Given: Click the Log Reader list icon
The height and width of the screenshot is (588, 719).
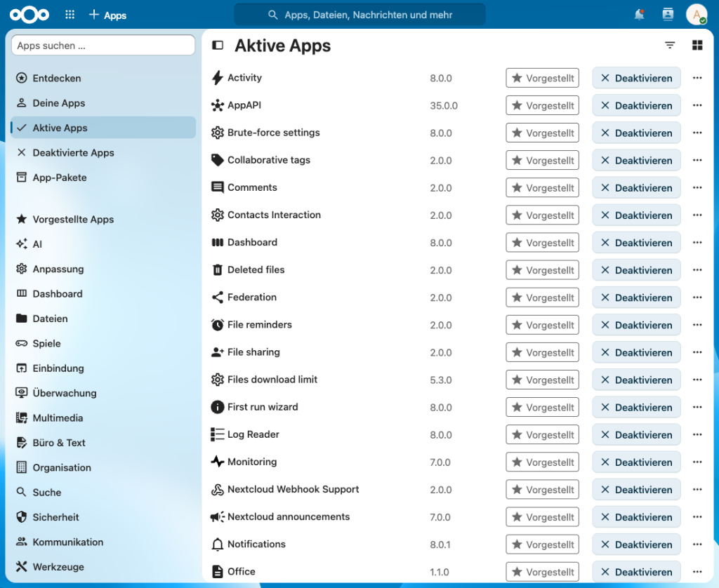Looking at the screenshot, I should 218,434.
